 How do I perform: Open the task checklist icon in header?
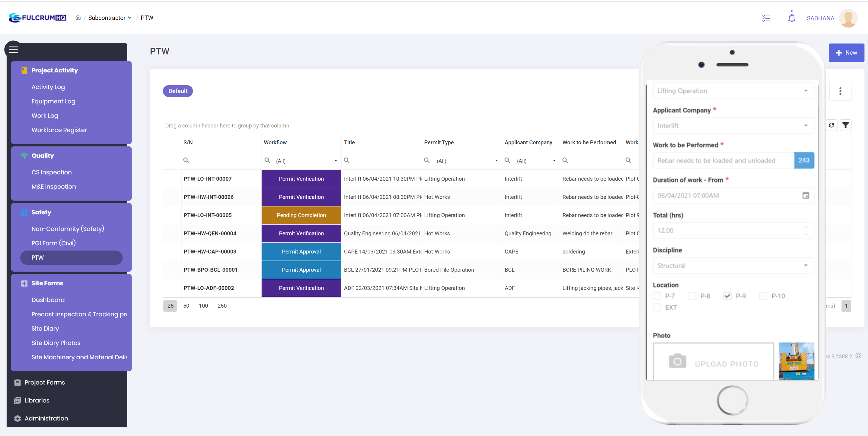pos(766,18)
